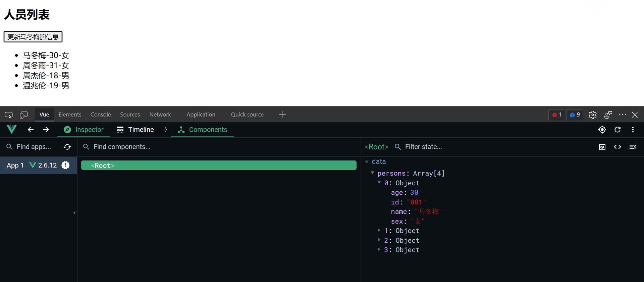This screenshot has height=282, width=644.
Task: Switch to the Console tab
Action: coord(101,115)
